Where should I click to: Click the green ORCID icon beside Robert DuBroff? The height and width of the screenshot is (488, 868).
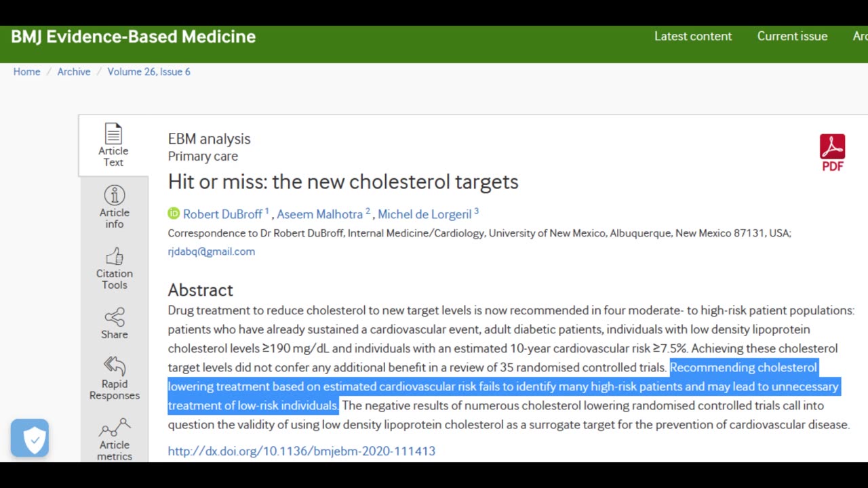pos(174,213)
